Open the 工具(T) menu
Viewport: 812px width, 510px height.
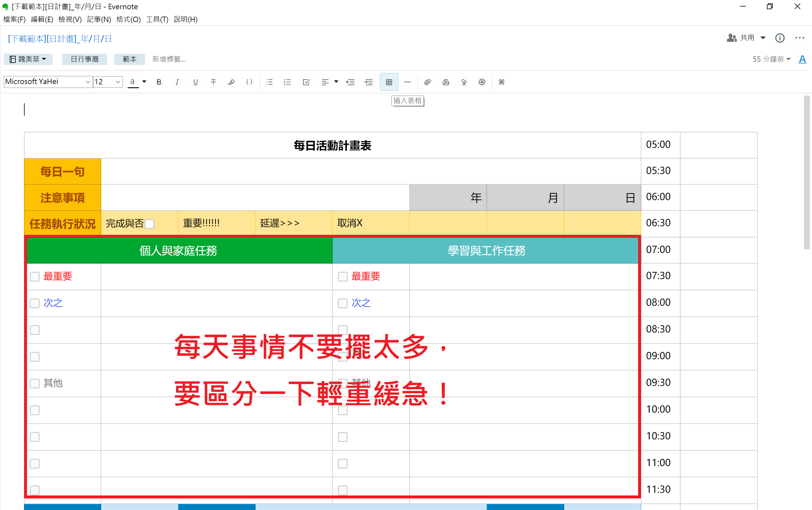click(157, 19)
